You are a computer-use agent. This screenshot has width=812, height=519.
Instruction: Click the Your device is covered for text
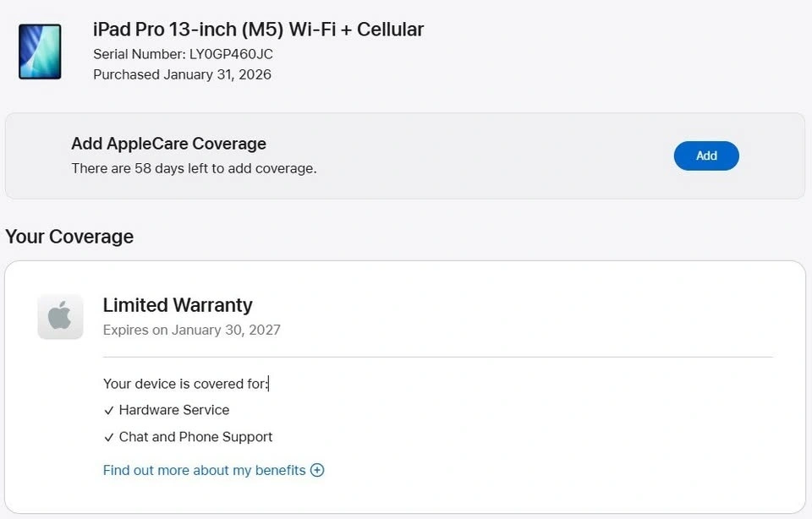point(185,384)
